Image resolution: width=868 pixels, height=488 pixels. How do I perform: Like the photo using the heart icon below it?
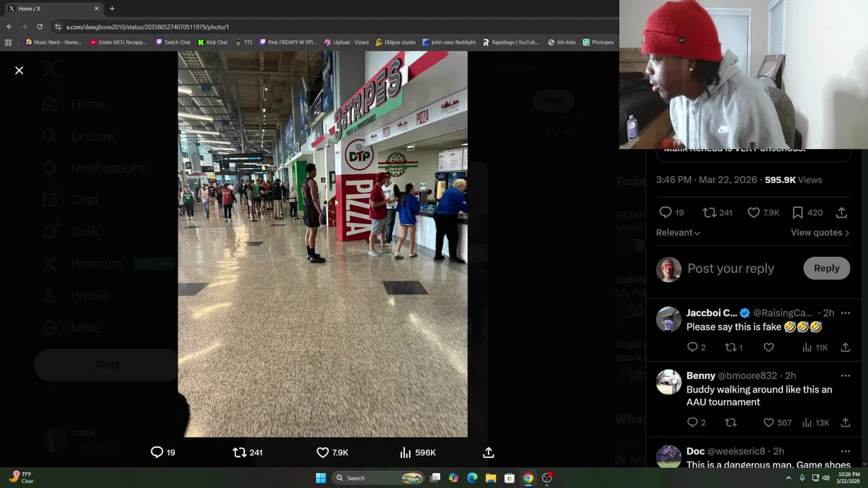tap(323, 452)
